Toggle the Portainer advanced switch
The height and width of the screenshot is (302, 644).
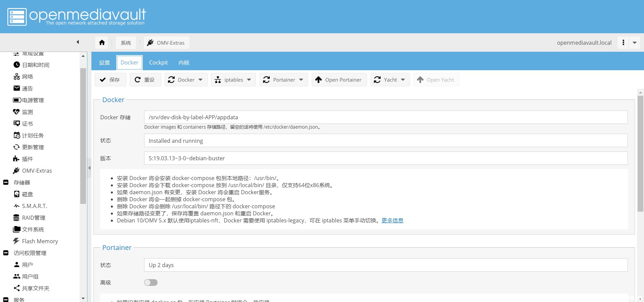coord(151,283)
